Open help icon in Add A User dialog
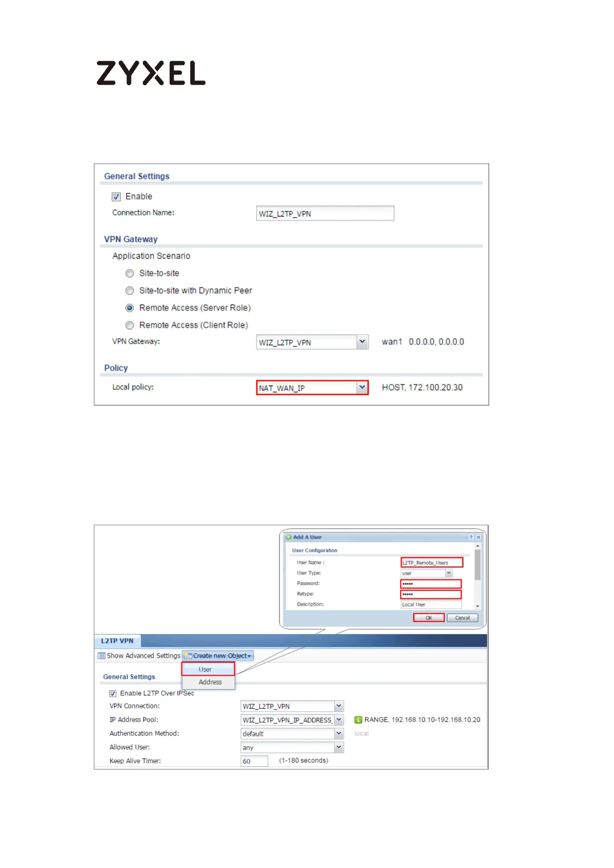This screenshot has width=614, height=868. pyautogui.click(x=471, y=537)
